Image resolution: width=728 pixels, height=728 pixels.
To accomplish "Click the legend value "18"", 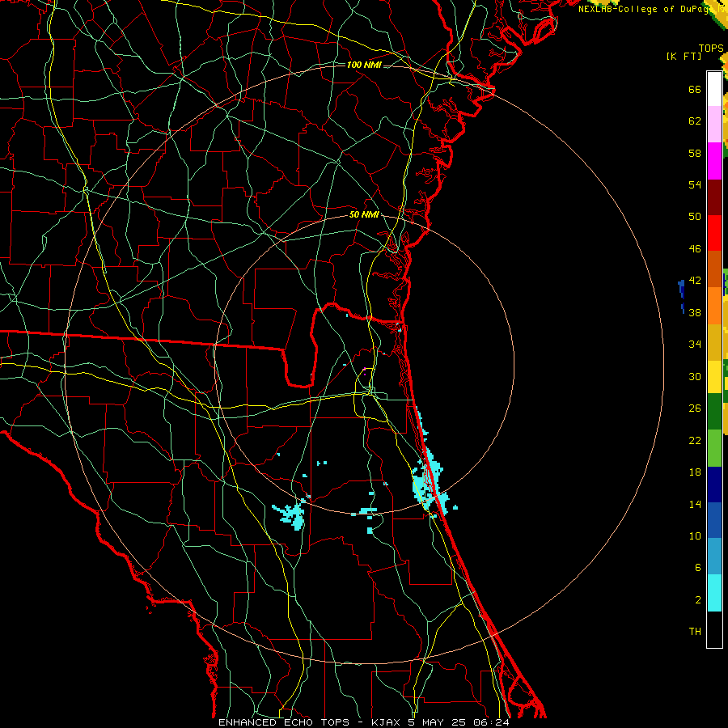I will 695,472.
